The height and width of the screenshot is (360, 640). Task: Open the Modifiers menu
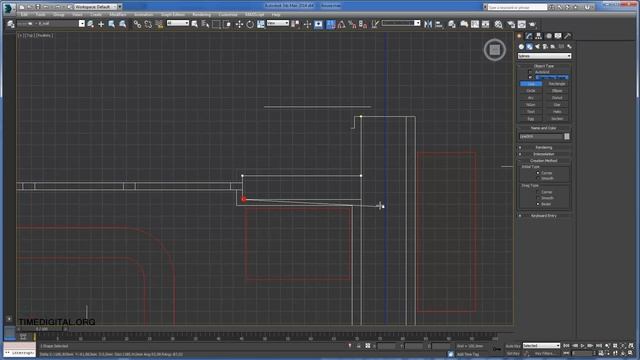[x=118, y=15]
